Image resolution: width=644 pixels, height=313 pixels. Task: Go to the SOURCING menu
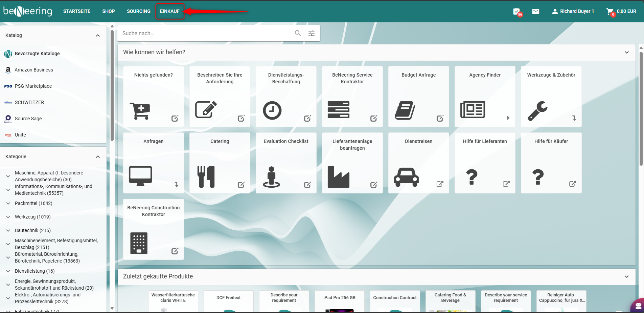tap(139, 11)
